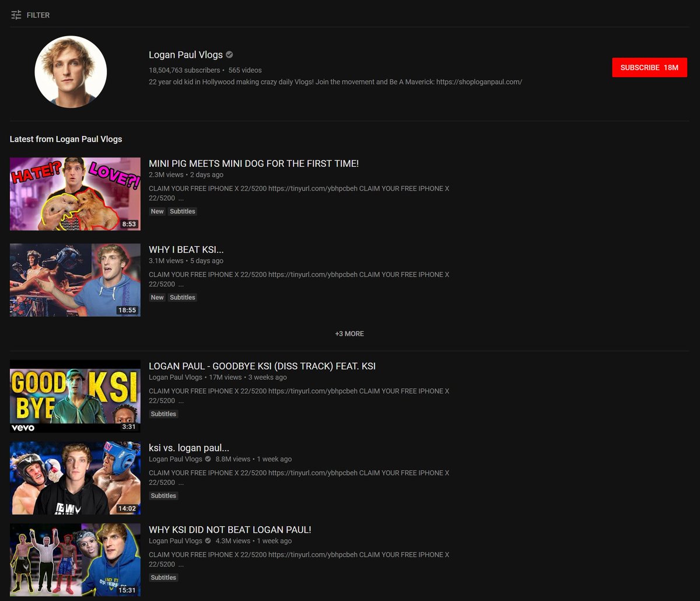This screenshot has height=601, width=700.
Task: Click the Subtitles badge under GOODBYE KSI video
Action: [x=163, y=414]
